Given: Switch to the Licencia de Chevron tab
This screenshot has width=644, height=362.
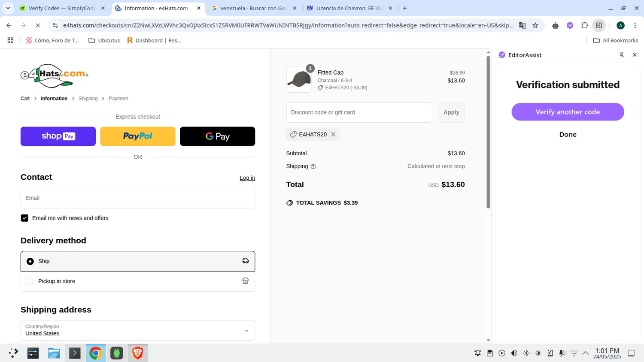Looking at the screenshot, I should point(349,8).
